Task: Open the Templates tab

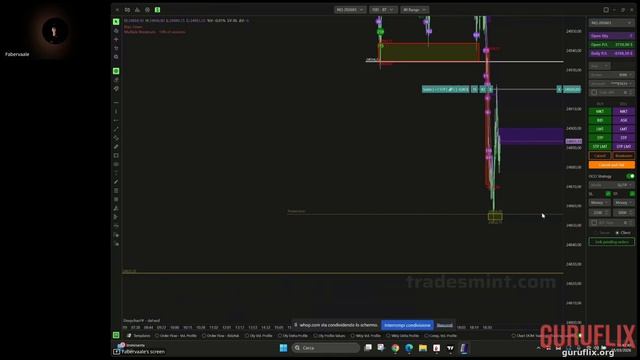Action: pyautogui.click(x=139, y=336)
